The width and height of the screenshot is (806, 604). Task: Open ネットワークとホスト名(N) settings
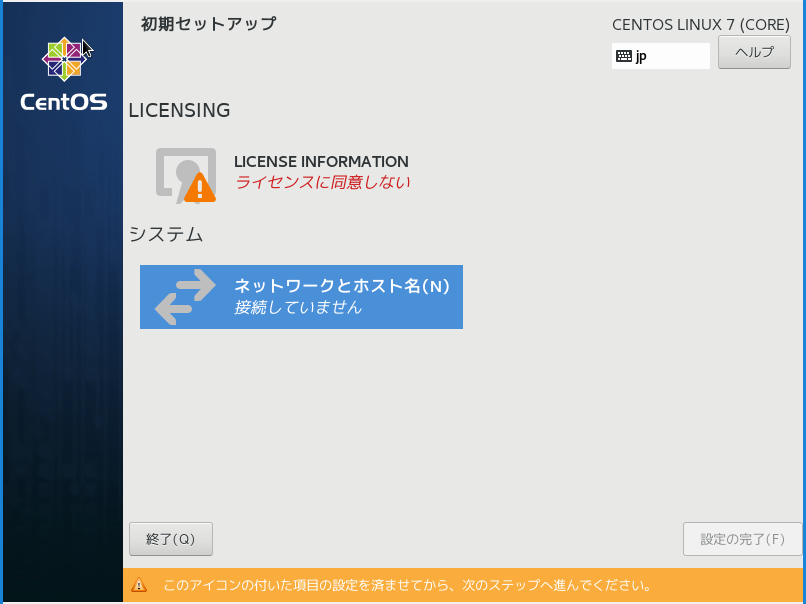[x=341, y=286]
